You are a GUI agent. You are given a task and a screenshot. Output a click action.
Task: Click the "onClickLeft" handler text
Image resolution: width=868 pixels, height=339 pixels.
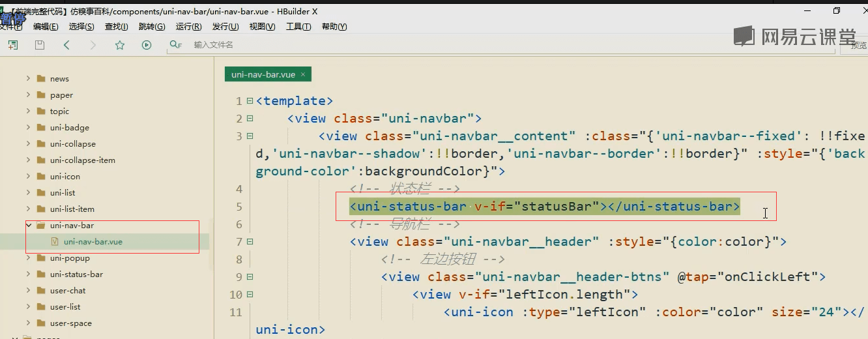768,276
